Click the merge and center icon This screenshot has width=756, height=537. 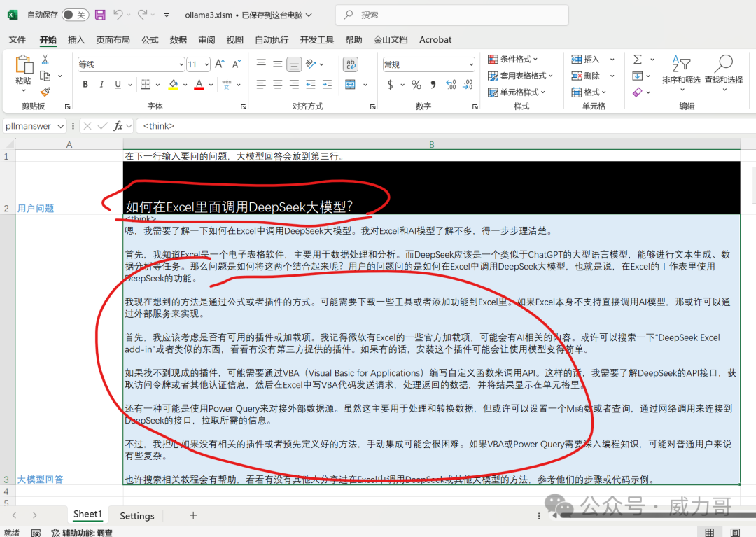[x=350, y=84]
